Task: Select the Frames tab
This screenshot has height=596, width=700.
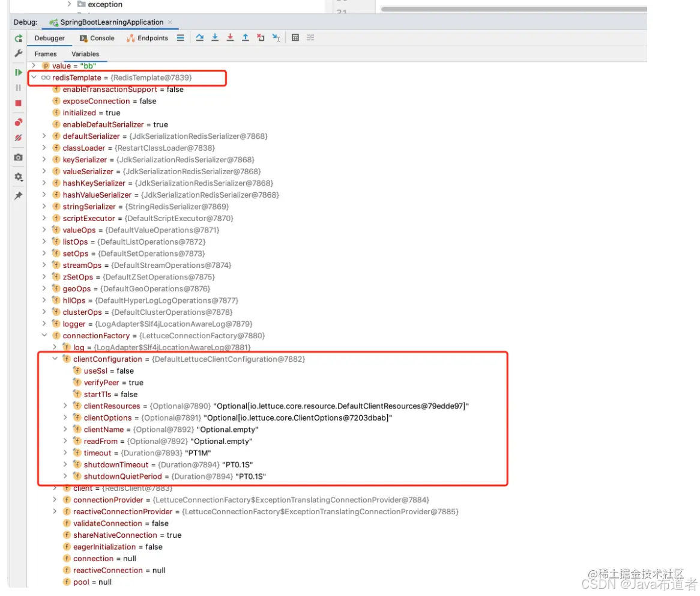Action: pyautogui.click(x=46, y=54)
